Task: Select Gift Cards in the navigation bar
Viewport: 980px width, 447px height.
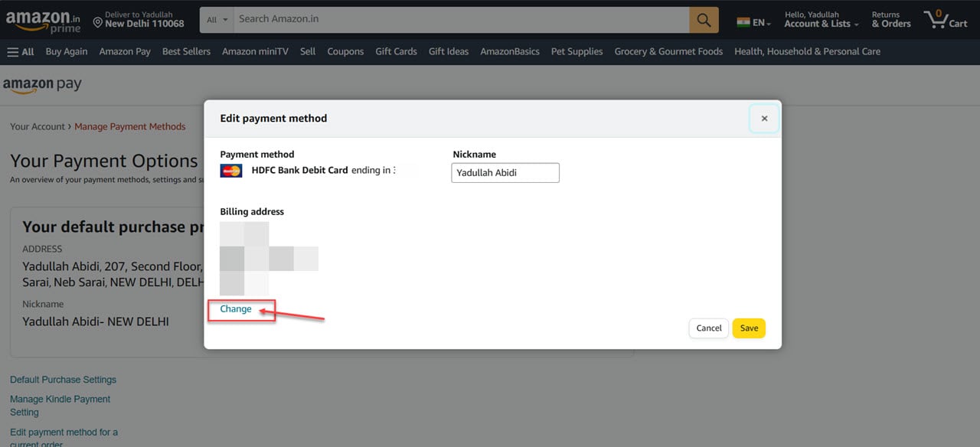Action: (396, 51)
